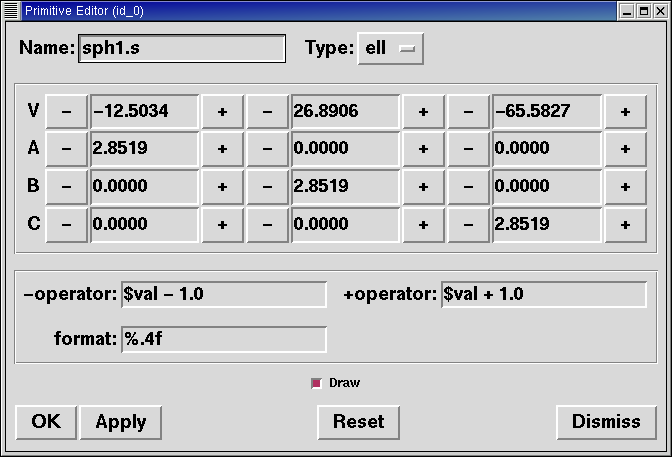The height and width of the screenshot is (457, 672).
Task: Click plus for B row first field
Action: coord(222,186)
